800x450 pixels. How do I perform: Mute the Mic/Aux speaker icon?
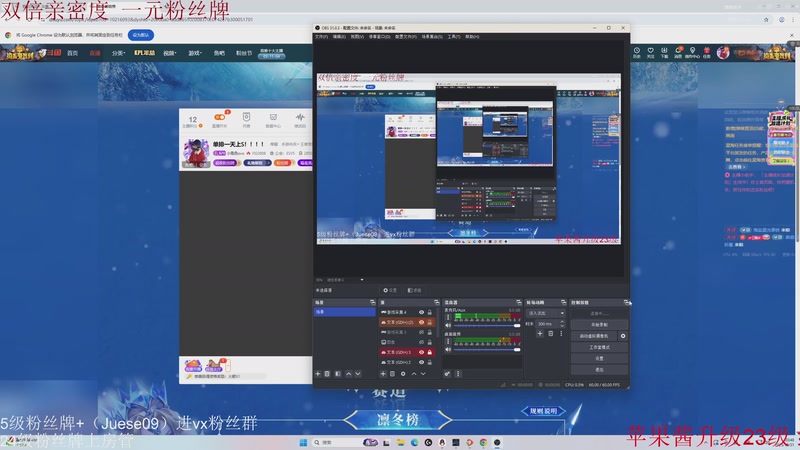click(x=448, y=326)
